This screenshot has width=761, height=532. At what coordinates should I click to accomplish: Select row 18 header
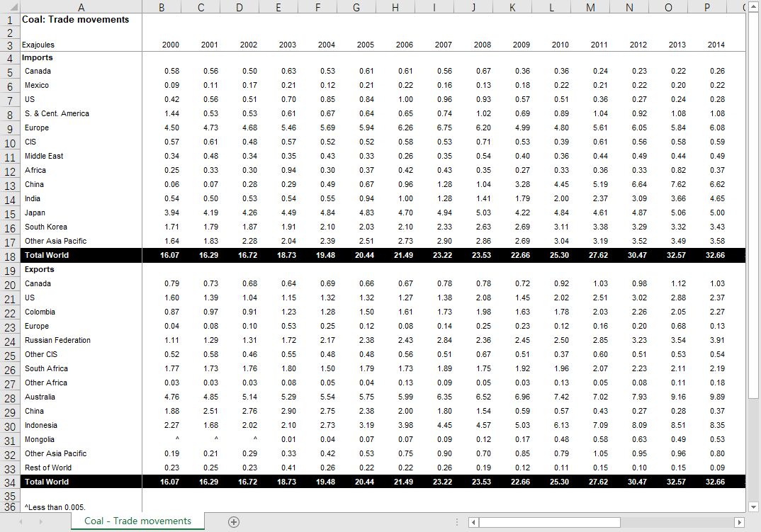(10, 256)
